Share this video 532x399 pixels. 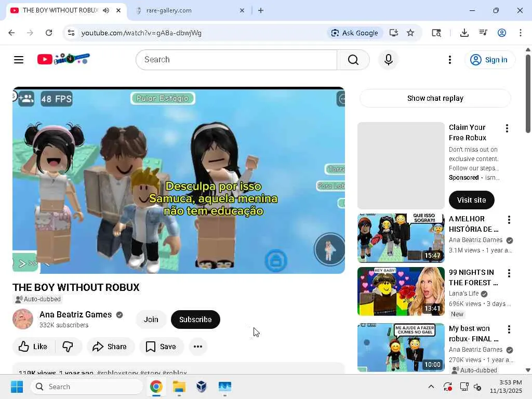tap(110, 347)
